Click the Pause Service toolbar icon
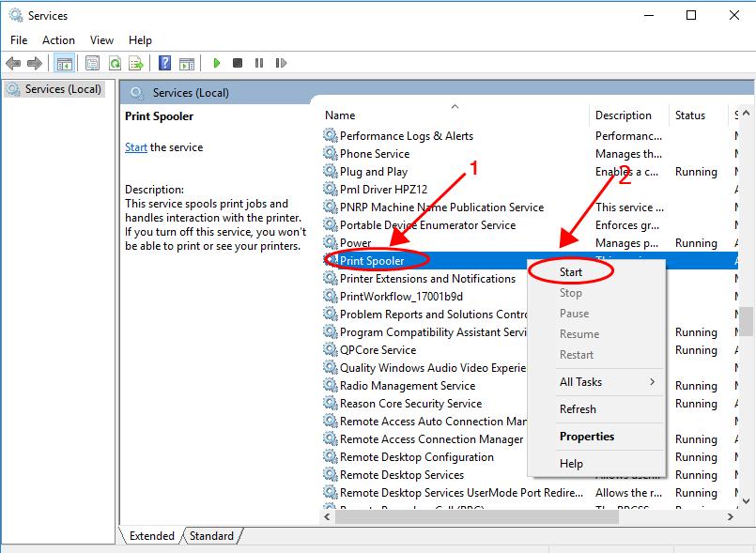Viewport: 756px width, 553px height. (259, 63)
